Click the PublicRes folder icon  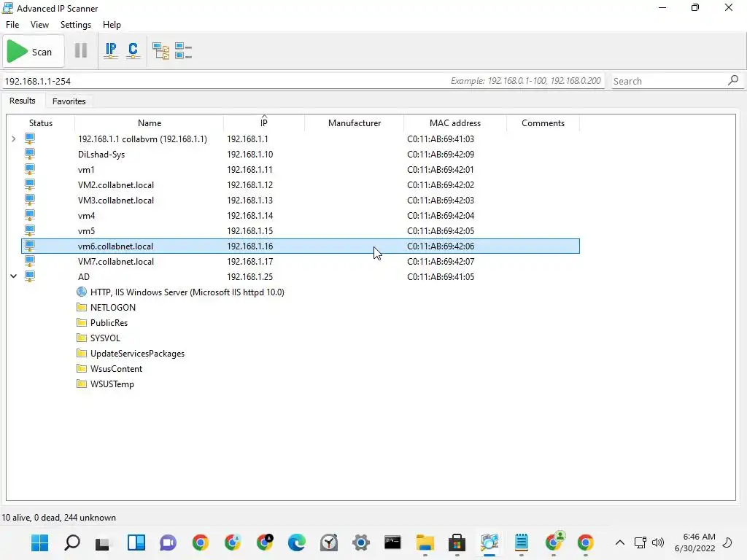[82, 322]
